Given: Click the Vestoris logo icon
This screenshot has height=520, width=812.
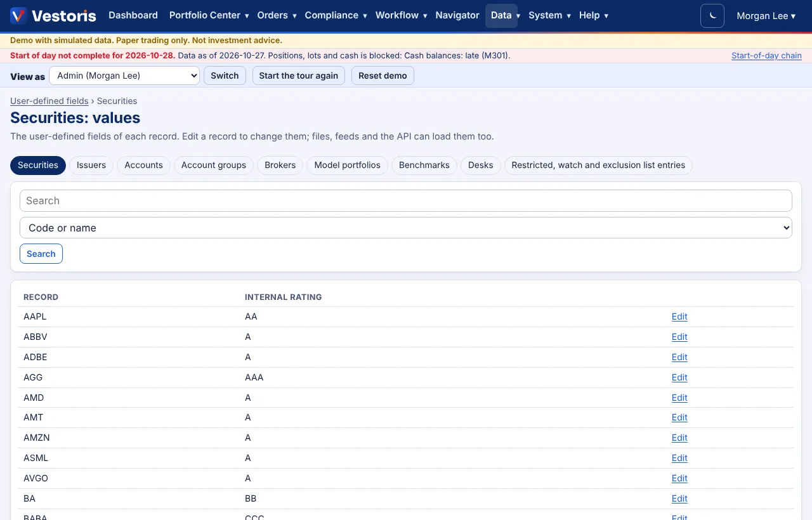Looking at the screenshot, I should [x=19, y=16].
